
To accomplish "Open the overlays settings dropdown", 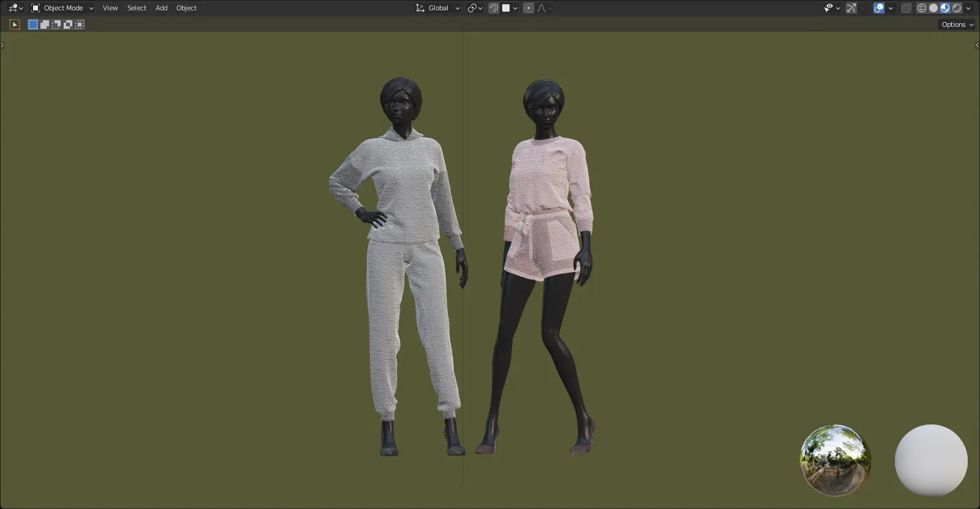I will [891, 8].
